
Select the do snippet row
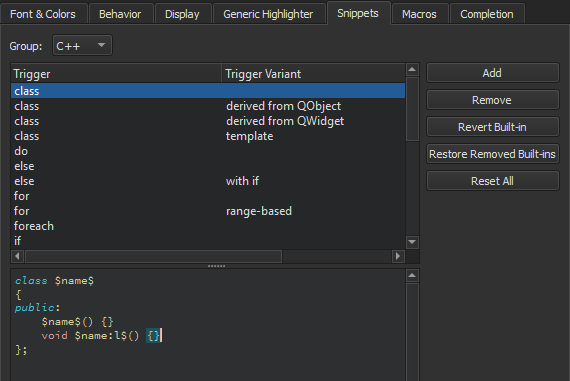[208, 151]
